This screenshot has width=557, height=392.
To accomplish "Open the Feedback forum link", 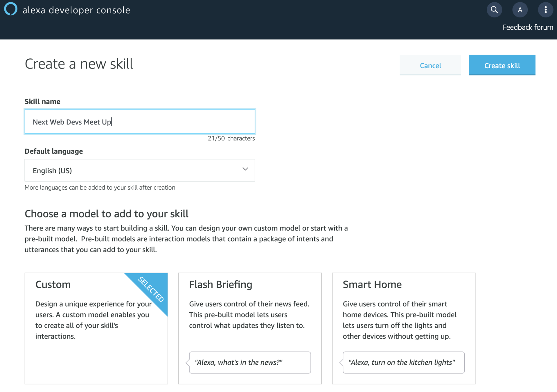I will (528, 27).
